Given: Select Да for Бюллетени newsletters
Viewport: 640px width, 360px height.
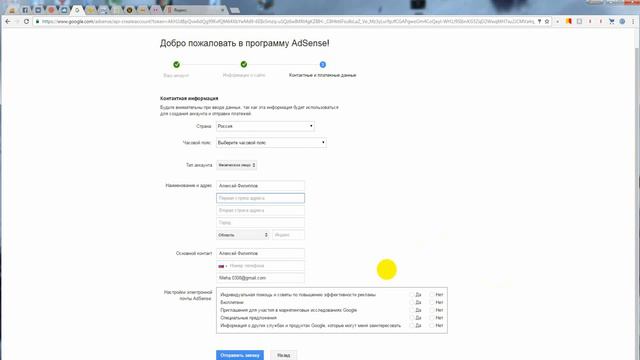Looking at the screenshot, I should 412,302.
